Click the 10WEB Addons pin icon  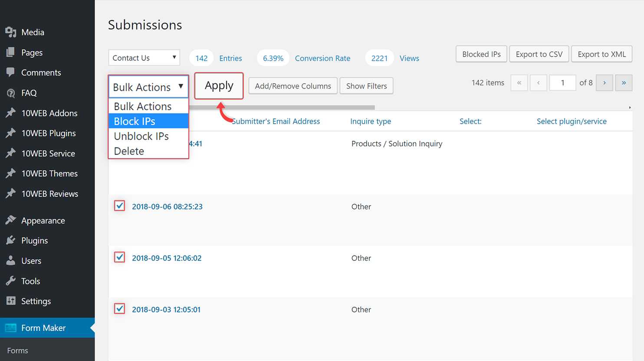point(11,113)
